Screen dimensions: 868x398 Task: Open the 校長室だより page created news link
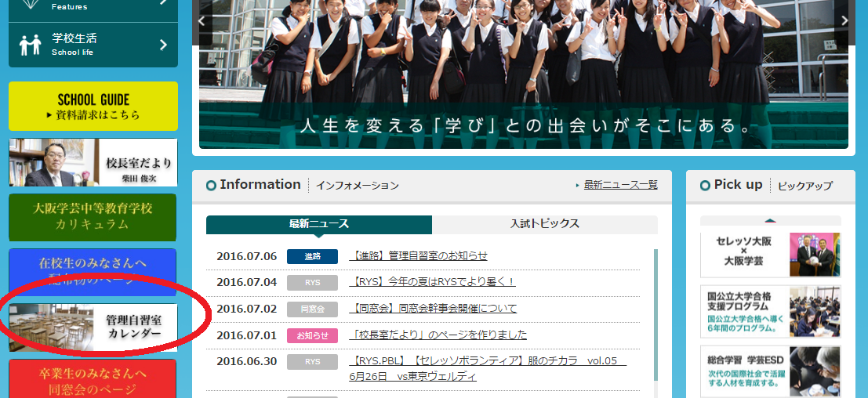pyautogui.click(x=438, y=335)
